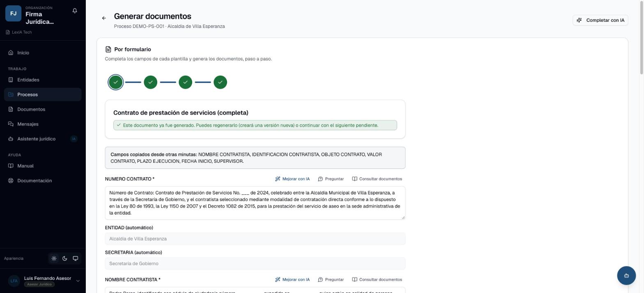Screen dimensions: 644x293
Task: Click the wand icon for NOMBRE CONTRATISTA
Action: tap(278, 280)
